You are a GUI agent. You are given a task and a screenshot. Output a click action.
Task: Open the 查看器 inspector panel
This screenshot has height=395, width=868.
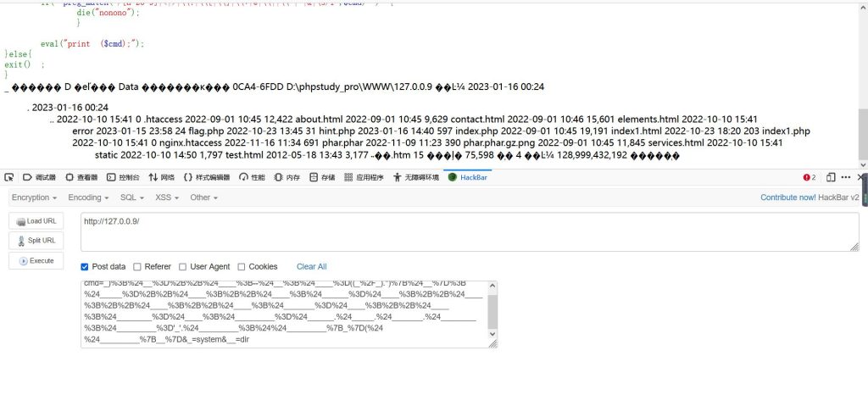[81, 177]
